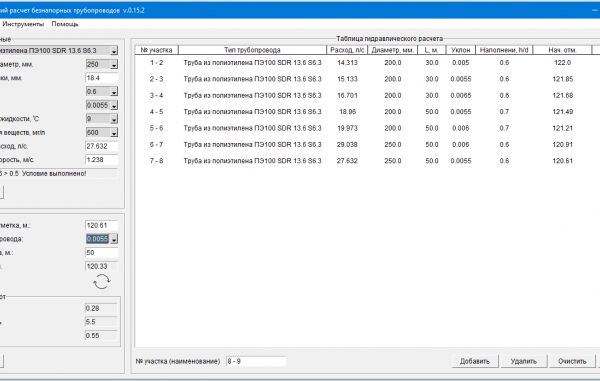Viewport: 600px width, 381px height.
Task: Click the Очистить button
Action: coord(572,361)
